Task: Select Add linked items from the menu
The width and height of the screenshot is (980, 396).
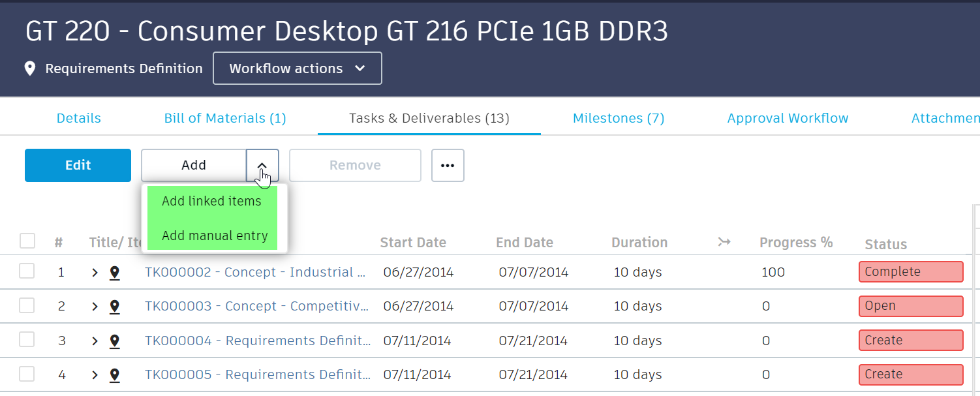Action: 211,201
